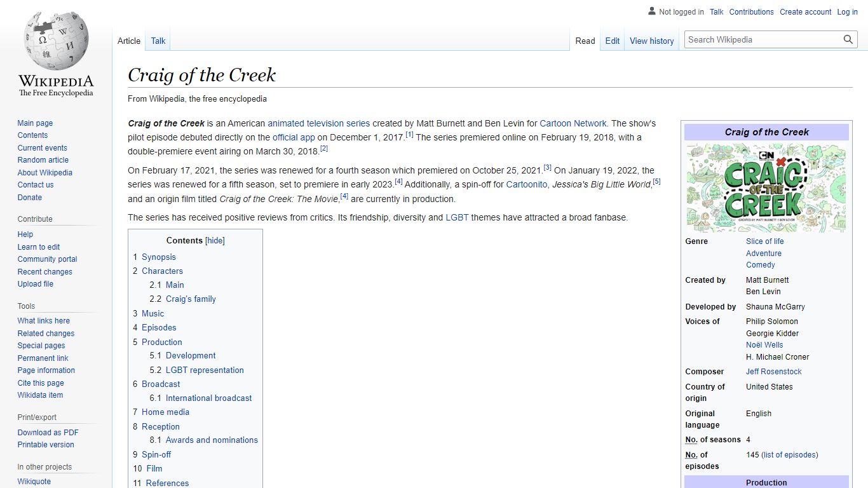Viewport: 868px width, 488px height.
Task: Jump to LGBT representation subsection
Action: pyautogui.click(x=205, y=370)
